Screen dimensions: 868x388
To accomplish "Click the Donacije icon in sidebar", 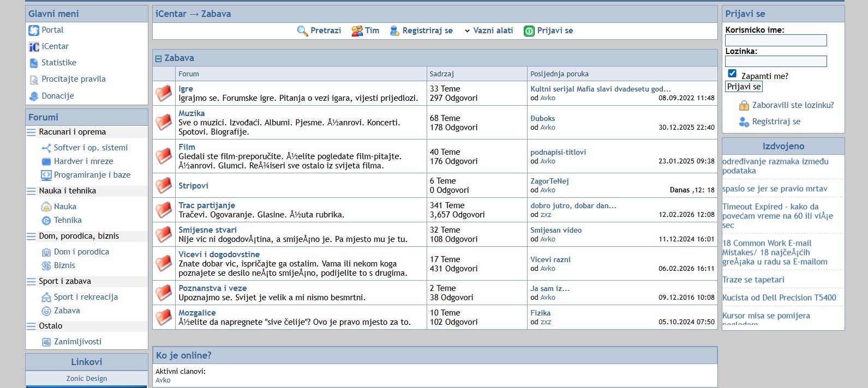I will 34,96.
